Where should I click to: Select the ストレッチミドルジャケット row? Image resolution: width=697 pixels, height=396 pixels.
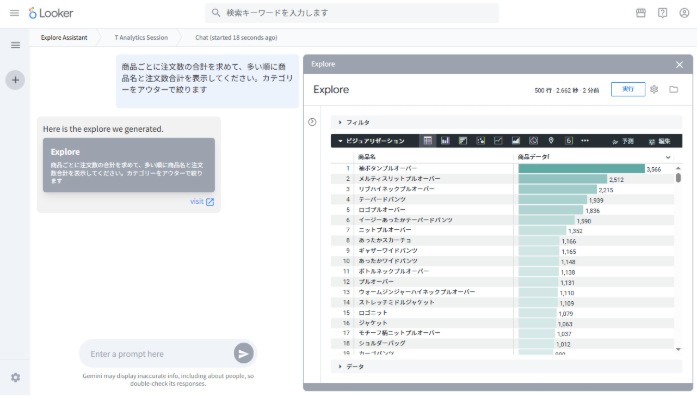(502, 302)
